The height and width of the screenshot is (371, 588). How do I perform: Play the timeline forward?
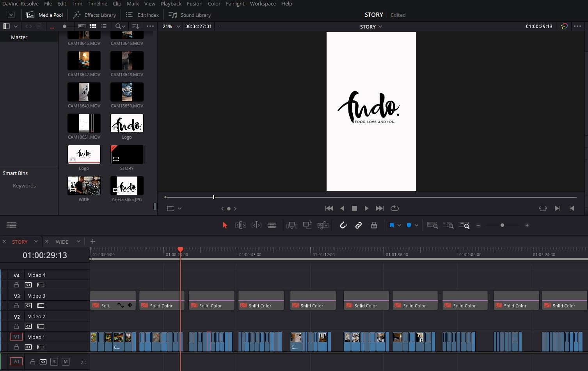[366, 208]
